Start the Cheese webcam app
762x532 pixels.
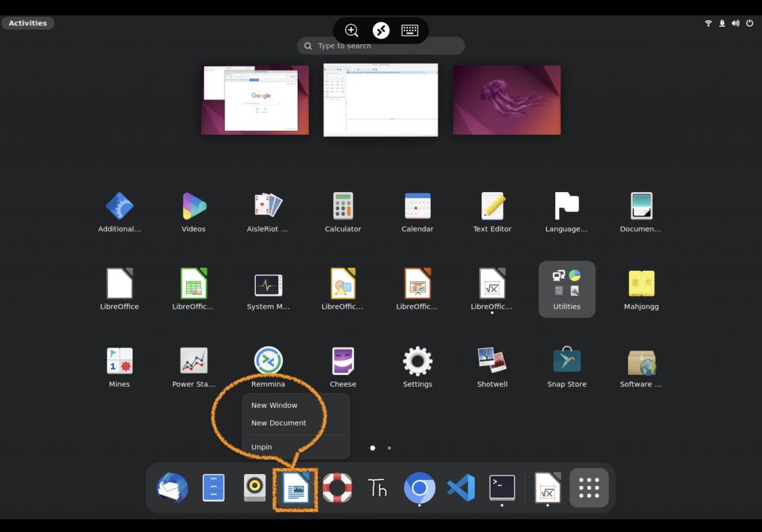coord(343,362)
